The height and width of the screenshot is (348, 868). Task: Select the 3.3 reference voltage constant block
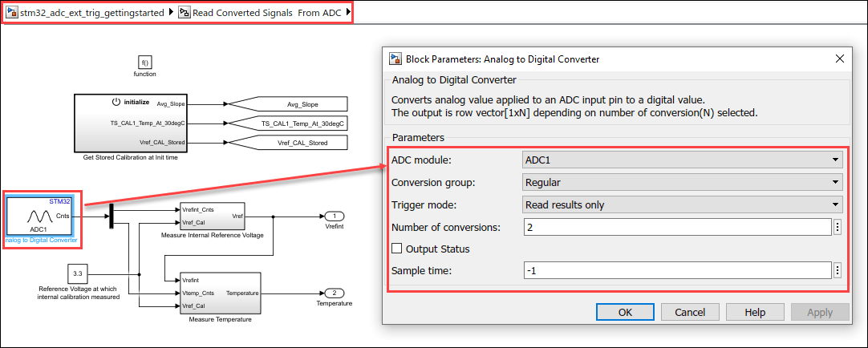coord(78,273)
